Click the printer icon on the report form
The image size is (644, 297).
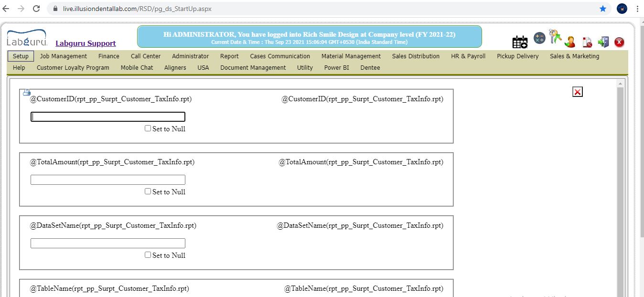(27, 92)
